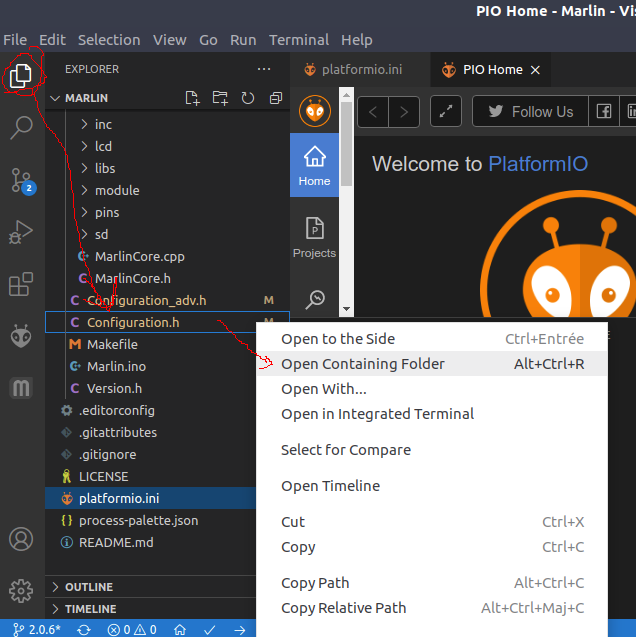
Task: Click the PIO Home sidebar scrollbar thumb
Action: 346,144
